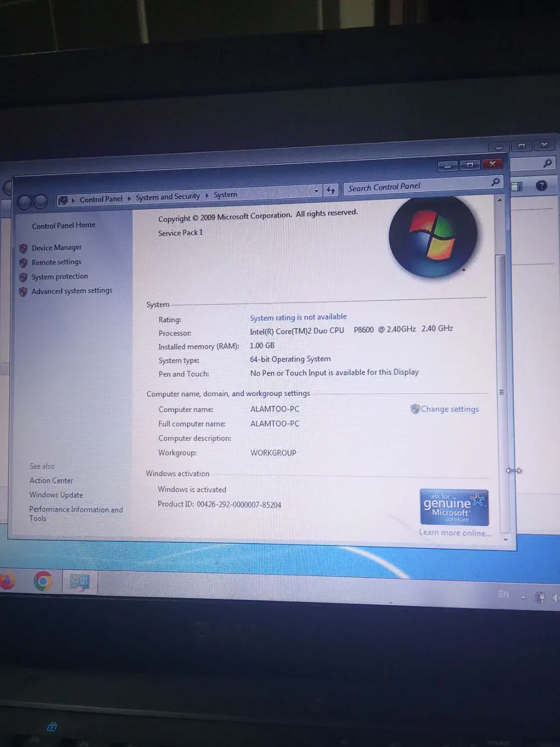Click System breadcrumb in address bar
This screenshot has width=560, height=747.
click(225, 195)
